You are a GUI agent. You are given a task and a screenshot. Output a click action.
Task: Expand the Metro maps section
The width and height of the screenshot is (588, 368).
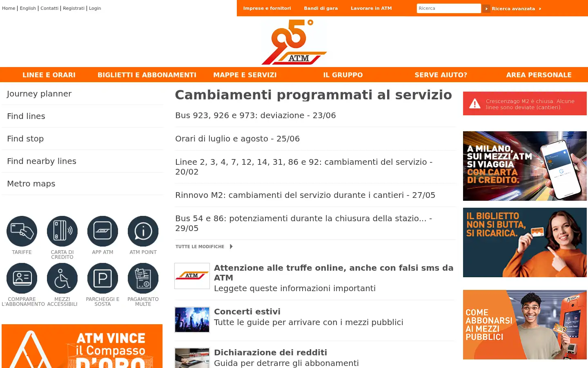pyautogui.click(x=82, y=184)
